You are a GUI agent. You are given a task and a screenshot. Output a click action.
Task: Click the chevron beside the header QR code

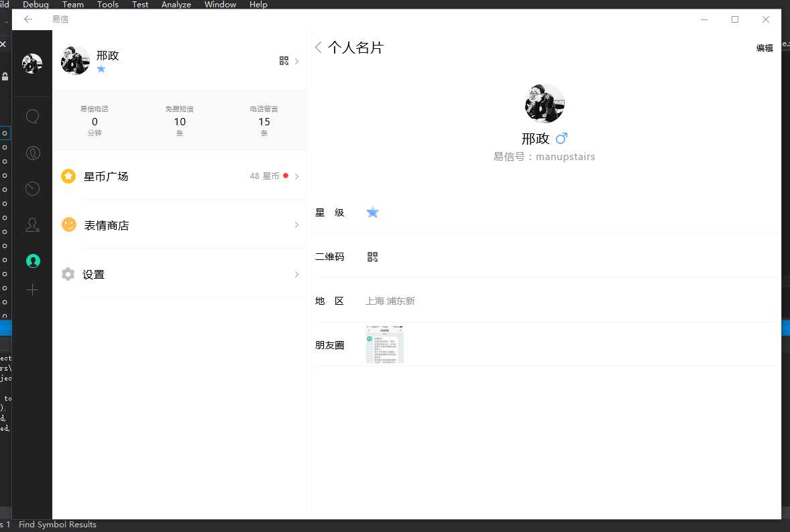[297, 61]
